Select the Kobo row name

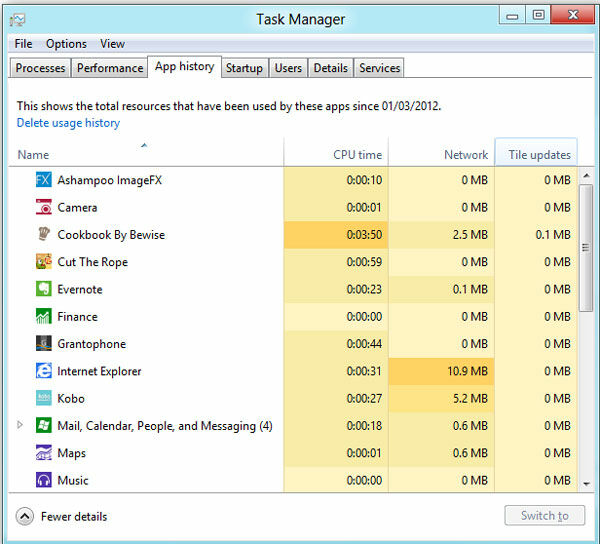71,399
